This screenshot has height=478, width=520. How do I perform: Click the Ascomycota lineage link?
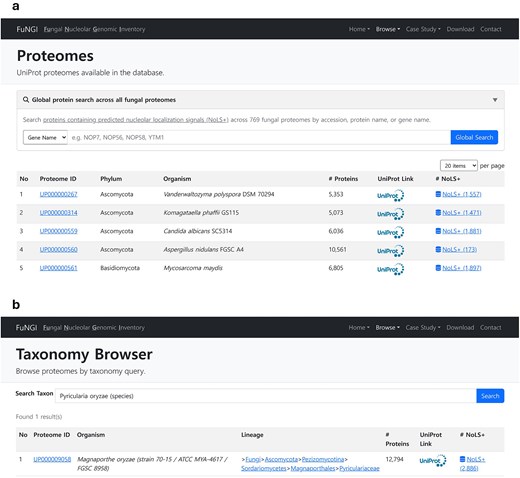click(x=281, y=459)
